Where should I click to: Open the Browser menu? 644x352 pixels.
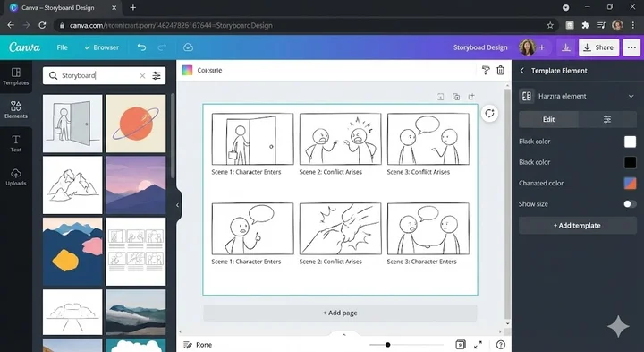(102, 47)
